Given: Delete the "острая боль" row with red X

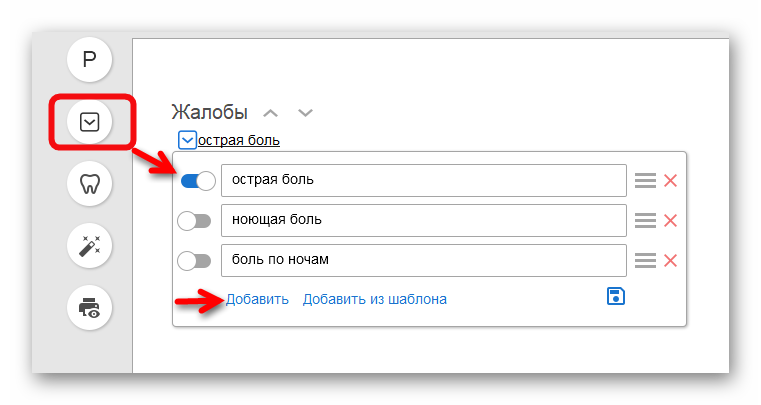Looking at the screenshot, I should (670, 181).
